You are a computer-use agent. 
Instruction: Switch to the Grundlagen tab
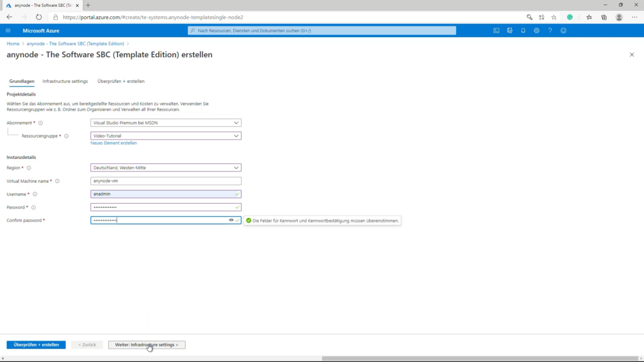point(22,81)
